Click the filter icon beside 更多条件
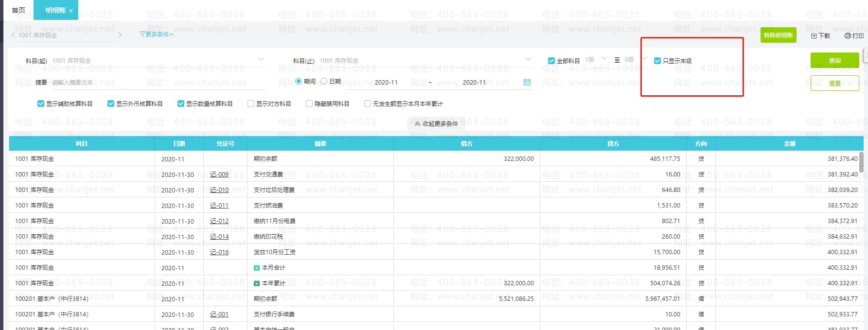The image size is (868, 330). pos(142,35)
